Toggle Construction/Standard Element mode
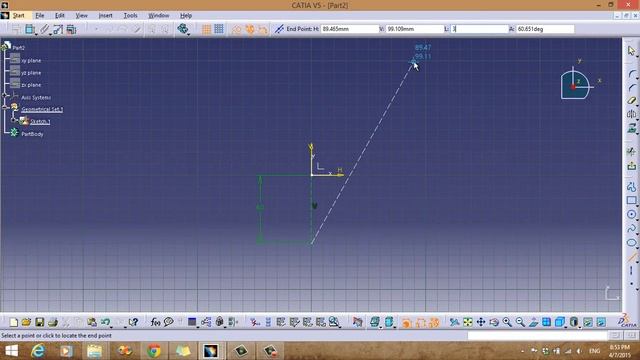Viewport: 640px width, 360px height. tap(236, 29)
